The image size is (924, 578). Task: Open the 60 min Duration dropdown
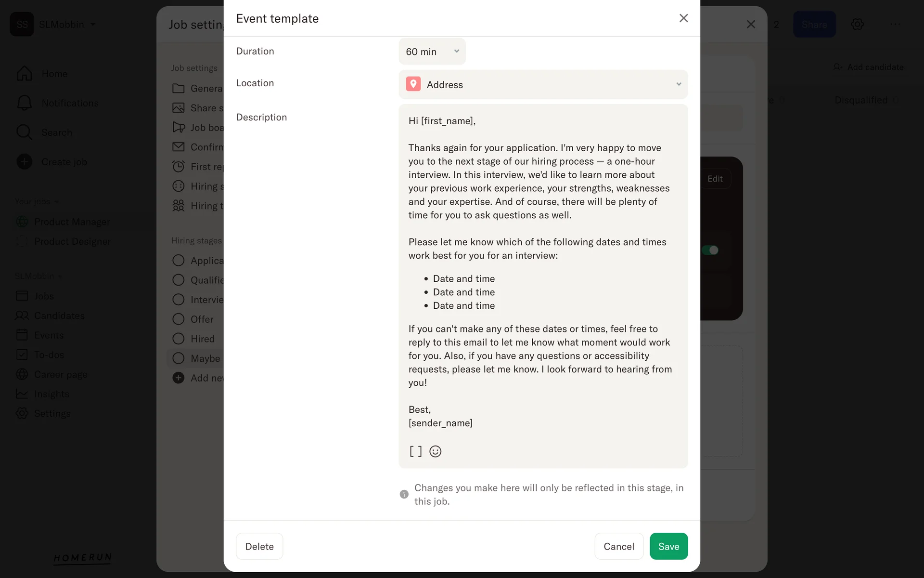point(432,52)
